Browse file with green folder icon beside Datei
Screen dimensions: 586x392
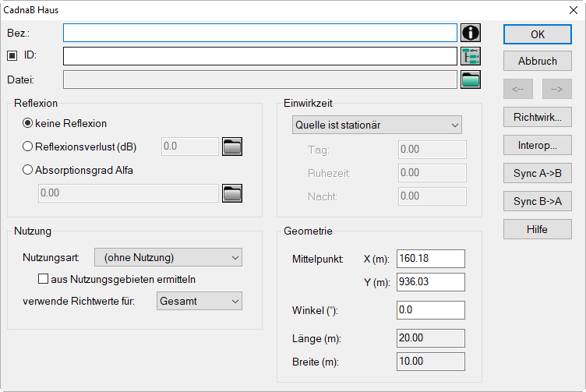[471, 79]
